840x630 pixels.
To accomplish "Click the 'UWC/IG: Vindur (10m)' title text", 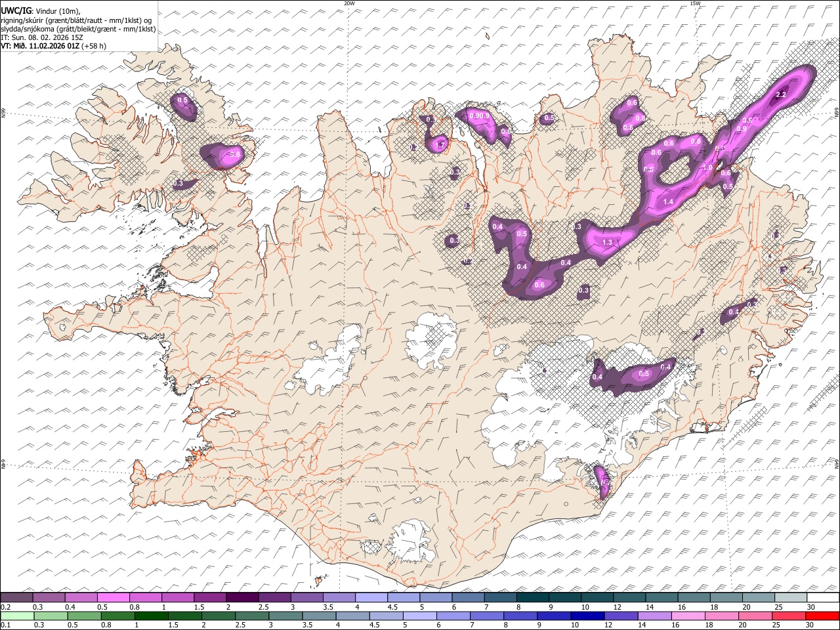I will click(41, 10).
